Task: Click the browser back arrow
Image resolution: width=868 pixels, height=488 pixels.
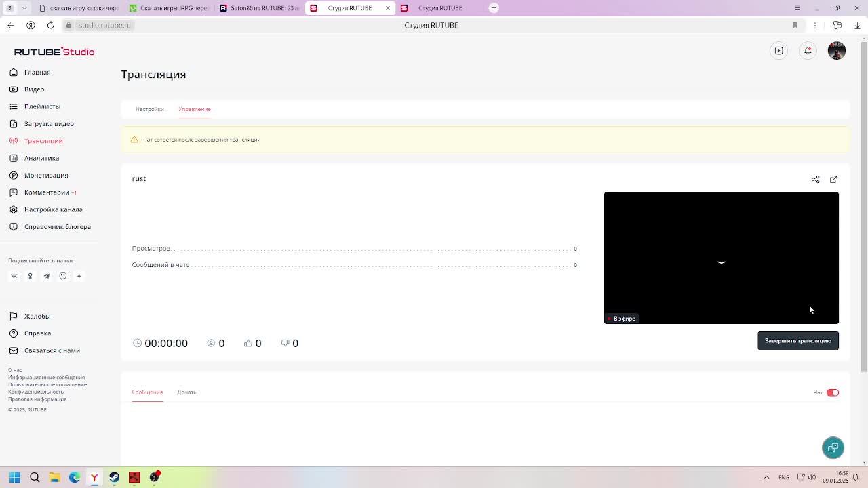Action: (x=10, y=25)
